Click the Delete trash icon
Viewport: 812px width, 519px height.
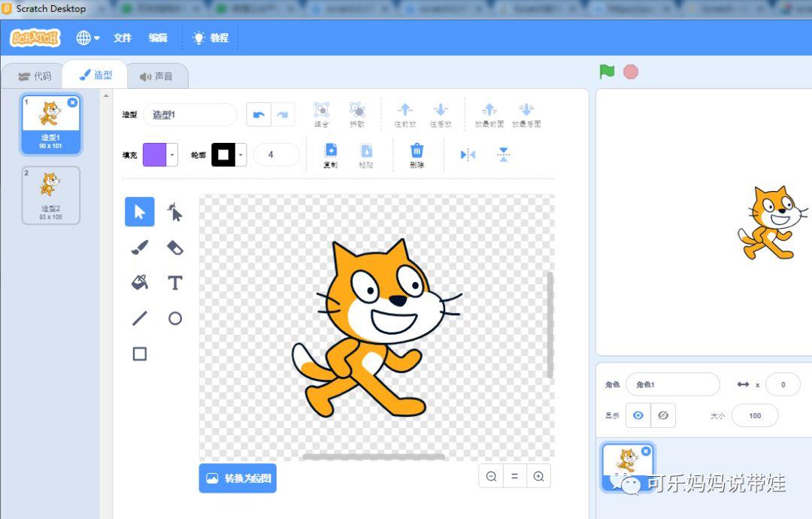[417, 155]
